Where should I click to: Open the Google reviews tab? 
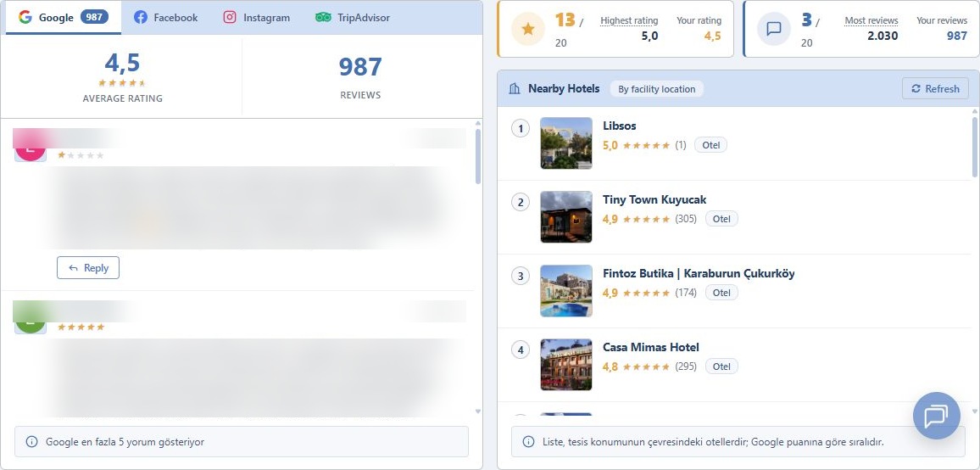click(63, 18)
